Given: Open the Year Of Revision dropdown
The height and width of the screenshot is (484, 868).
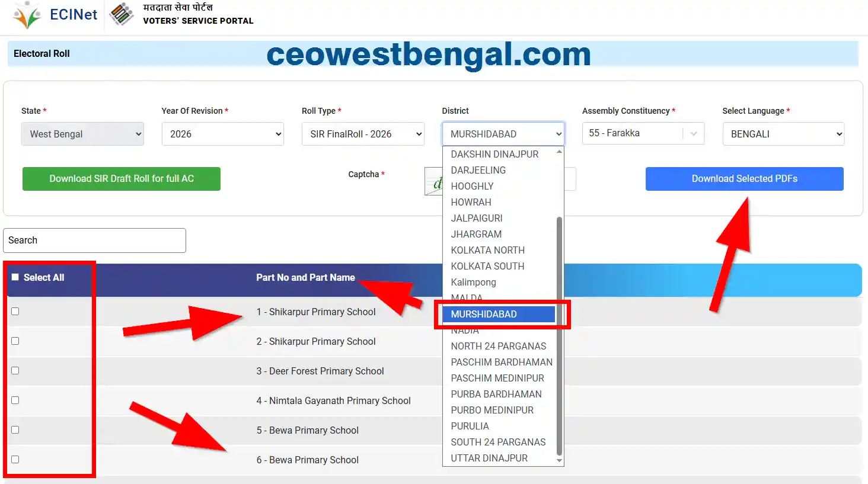Looking at the screenshot, I should [x=222, y=134].
